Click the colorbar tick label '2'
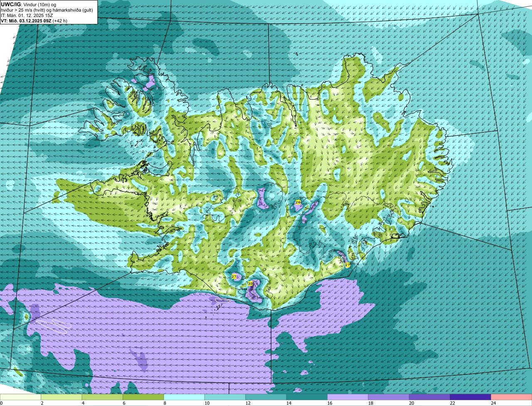The width and height of the screenshot is (532, 406). 42,403
